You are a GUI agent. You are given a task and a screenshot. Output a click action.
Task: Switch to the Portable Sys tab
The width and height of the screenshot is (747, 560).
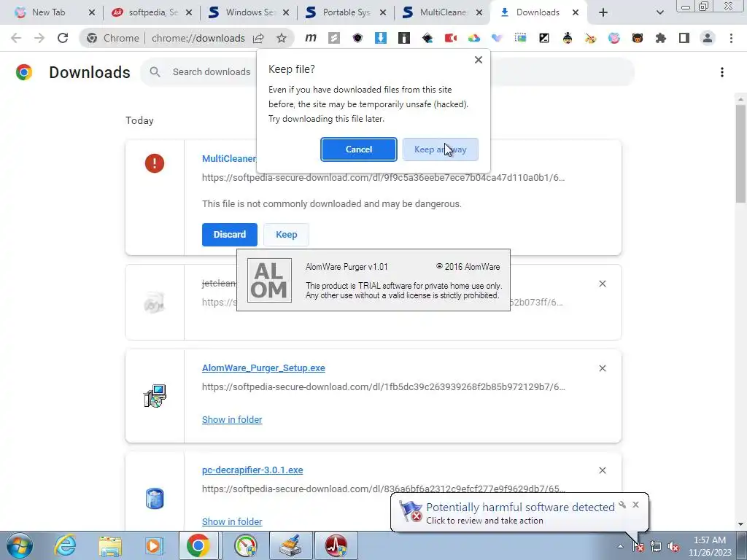coord(347,12)
